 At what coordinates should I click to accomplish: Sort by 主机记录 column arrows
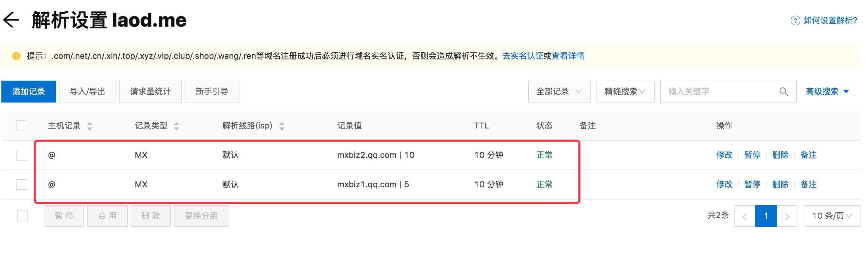click(x=90, y=126)
